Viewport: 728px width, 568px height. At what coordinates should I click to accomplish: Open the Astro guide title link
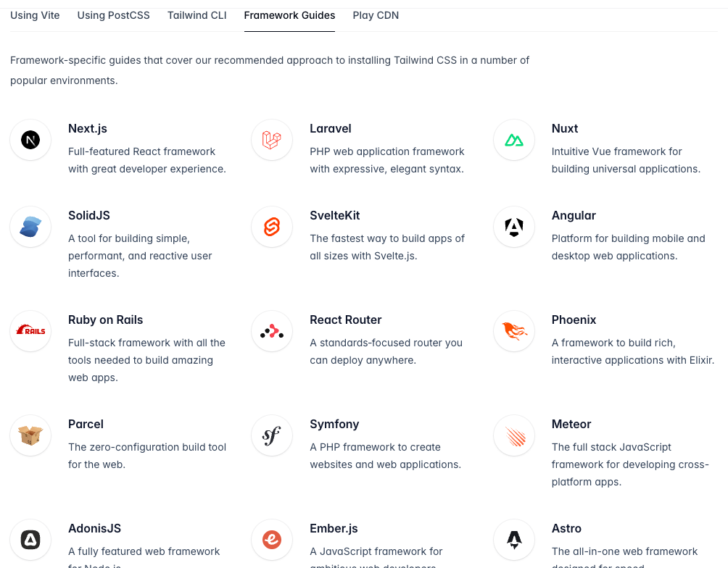pos(566,529)
